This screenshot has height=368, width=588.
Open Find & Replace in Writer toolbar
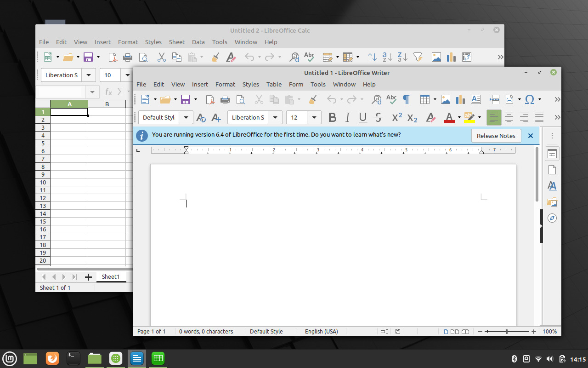pos(376,99)
